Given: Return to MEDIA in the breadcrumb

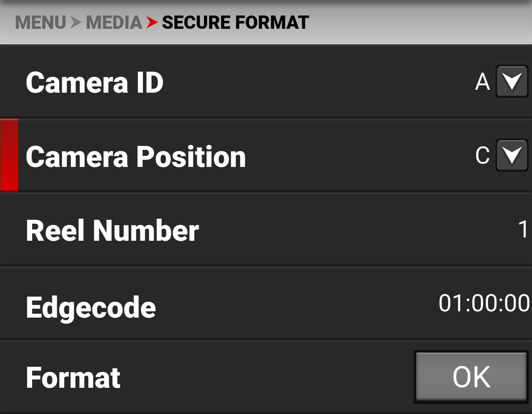Looking at the screenshot, I should click(114, 23).
